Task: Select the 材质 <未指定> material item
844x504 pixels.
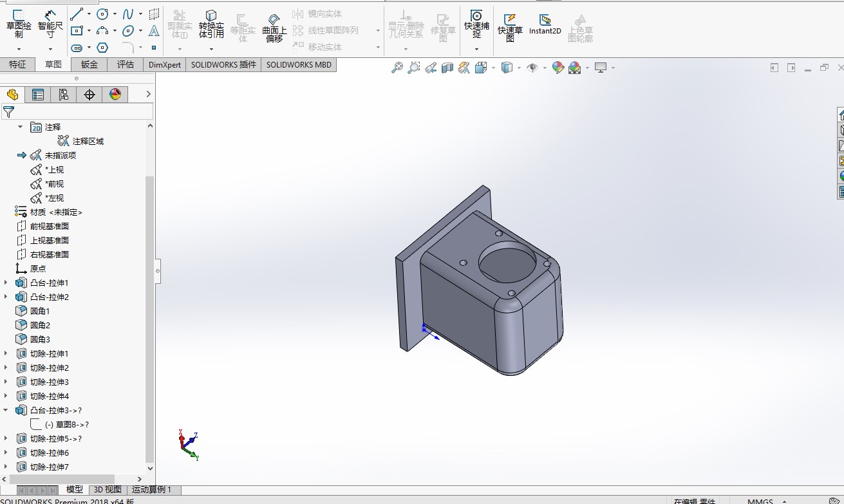Action: [x=49, y=212]
